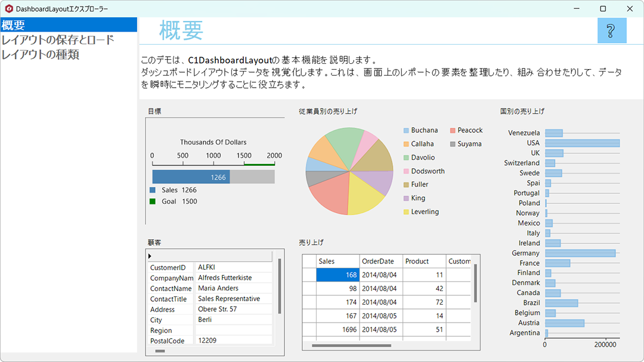Click the sales grid horizontal scrollbar
Image resolution: width=644 pixels, height=362 pixels.
(x=352, y=345)
